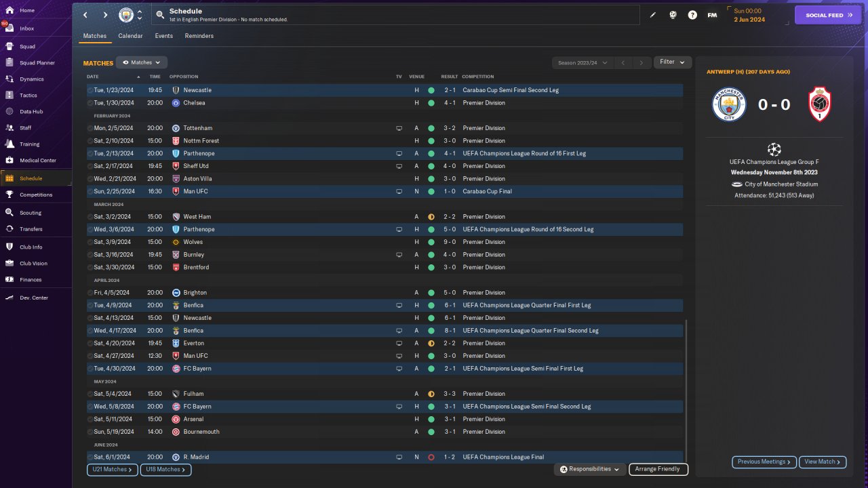The image size is (868, 488).
Task: Switch to the Reminders tab
Action: coord(199,36)
